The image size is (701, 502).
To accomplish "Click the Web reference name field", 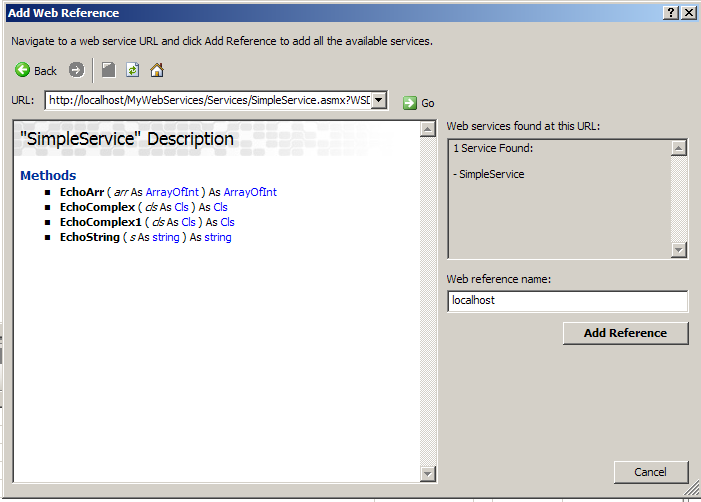I will [567, 301].
